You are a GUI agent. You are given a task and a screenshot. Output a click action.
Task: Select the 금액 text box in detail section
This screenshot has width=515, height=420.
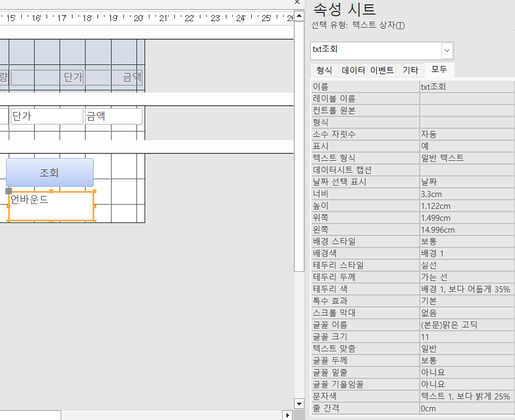[114, 116]
